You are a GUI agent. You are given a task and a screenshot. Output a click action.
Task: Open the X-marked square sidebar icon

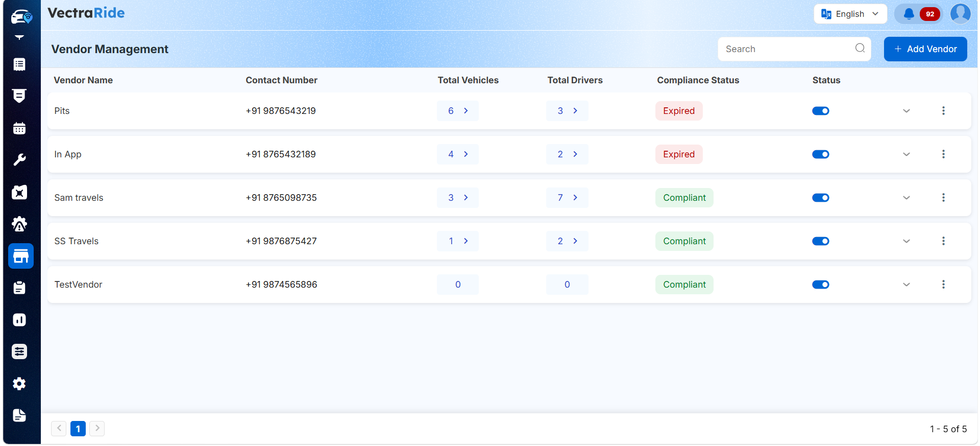point(19,192)
